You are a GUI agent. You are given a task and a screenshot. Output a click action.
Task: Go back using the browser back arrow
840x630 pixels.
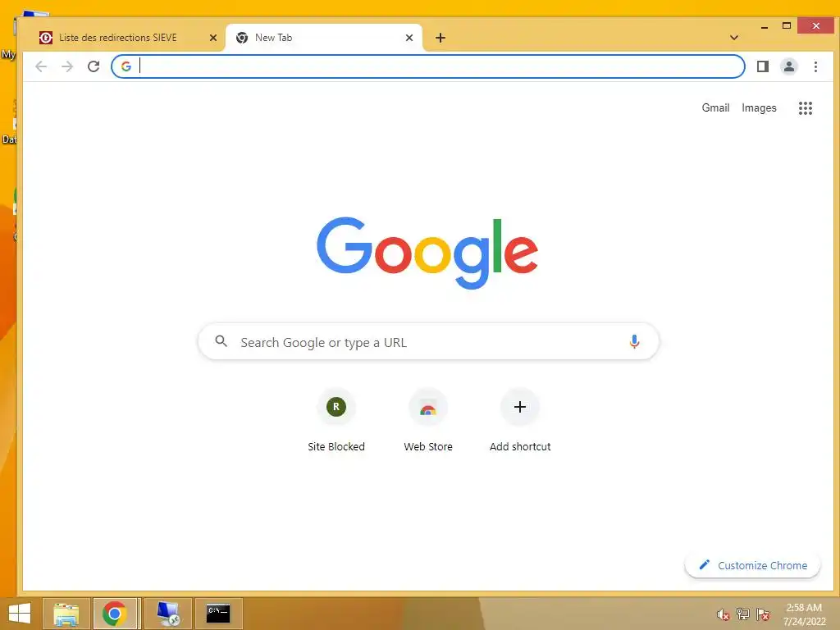click(x=41, y=66)
